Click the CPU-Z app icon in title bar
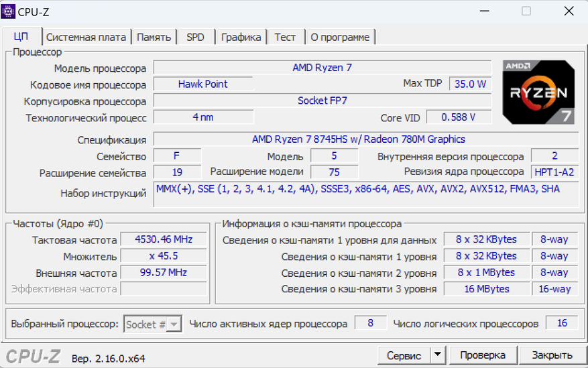The image size is (588, 368). [9, 11]
